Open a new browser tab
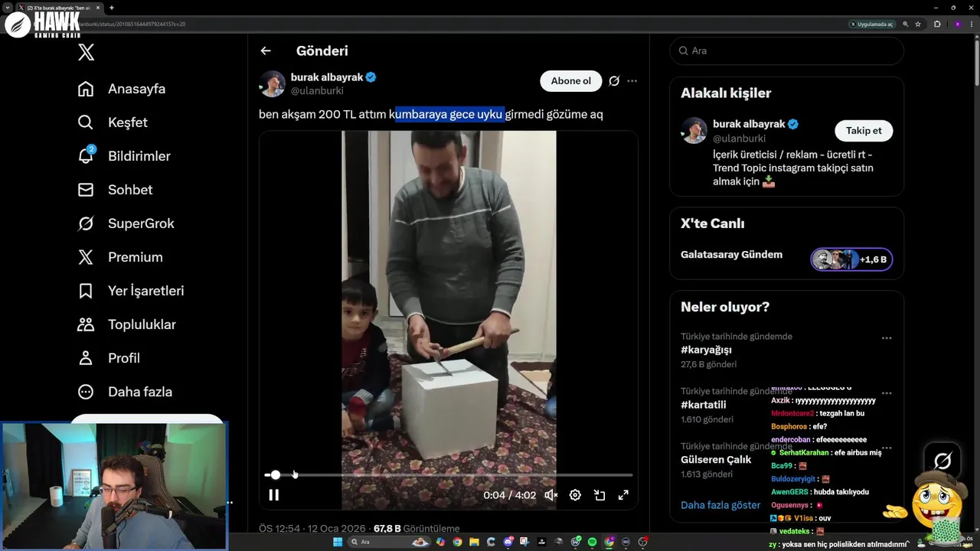Screen dimensions: 980x551 point(112,8)
